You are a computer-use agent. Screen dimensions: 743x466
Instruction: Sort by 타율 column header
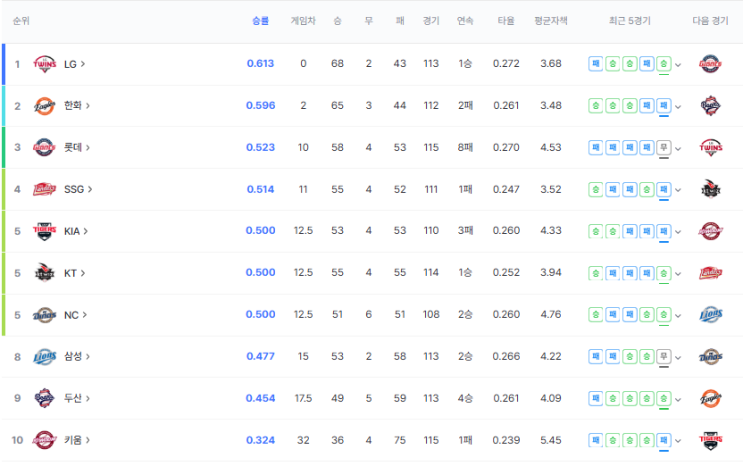tap(506, 21)
